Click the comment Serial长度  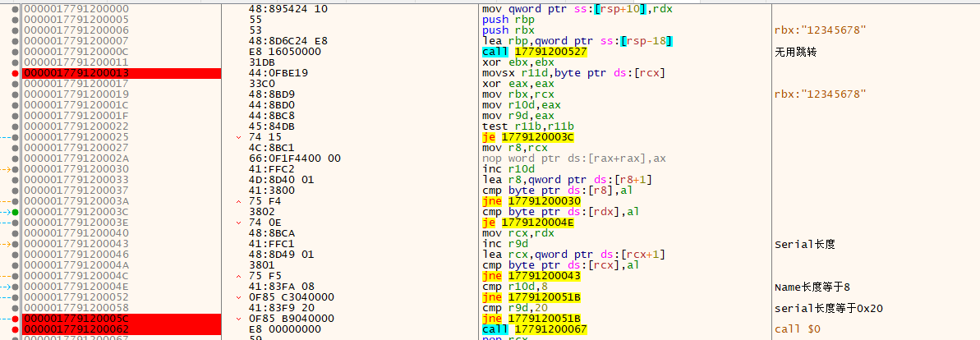point(804,244)
